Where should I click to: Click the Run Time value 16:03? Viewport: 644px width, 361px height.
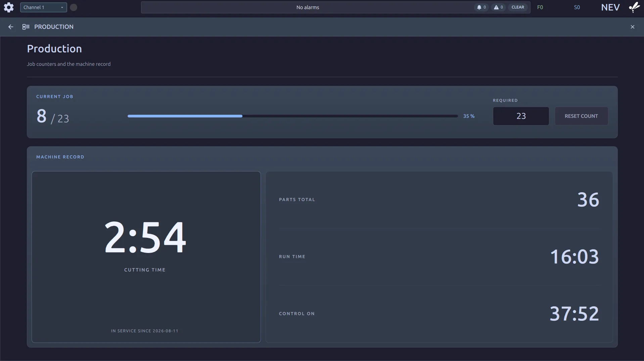click(574, 257)
